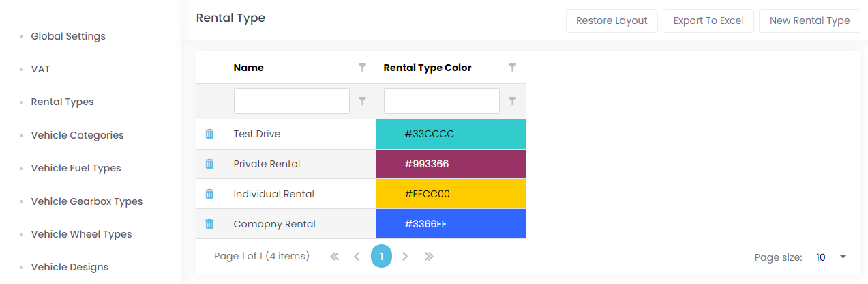Select the Comapny Rental name cell
This screenshot has height=284, width=868.
301,224
